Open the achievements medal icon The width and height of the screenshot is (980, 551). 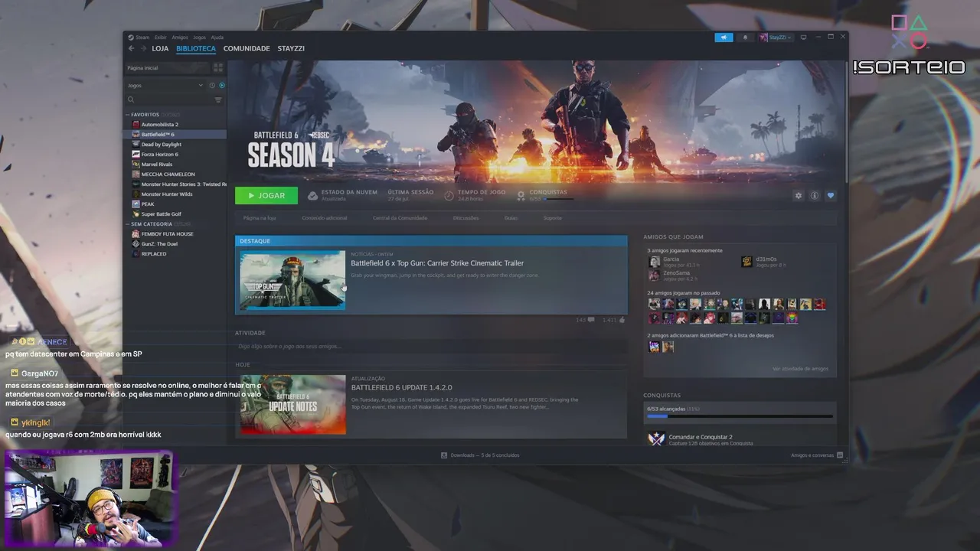[x=521, y=195]
